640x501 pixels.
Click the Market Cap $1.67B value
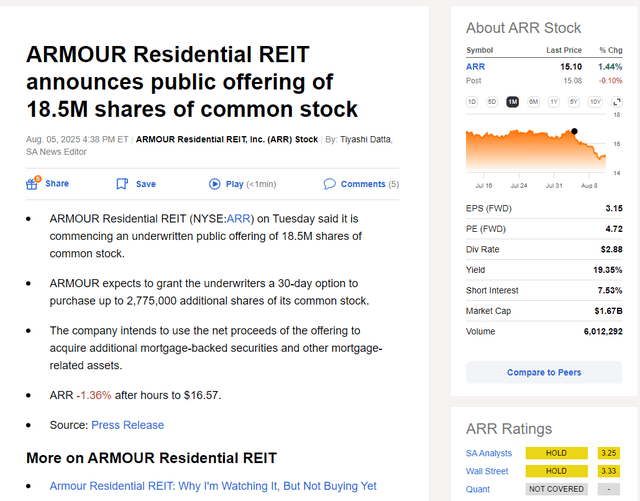609,311
